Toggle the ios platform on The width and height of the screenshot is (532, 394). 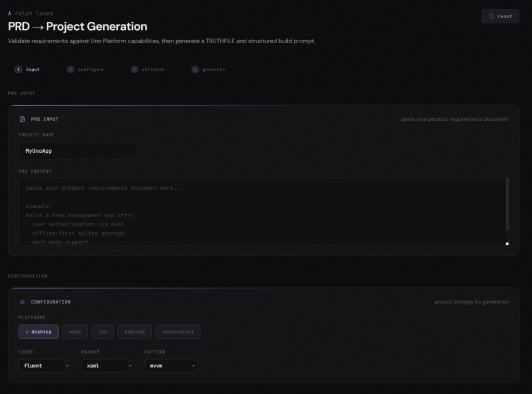tap(102, 332)
